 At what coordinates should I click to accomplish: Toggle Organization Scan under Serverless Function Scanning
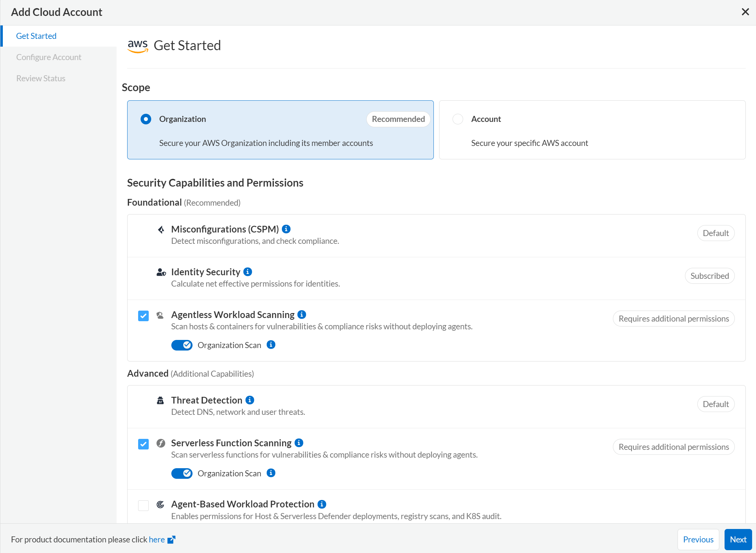click(x=182, y=473)
